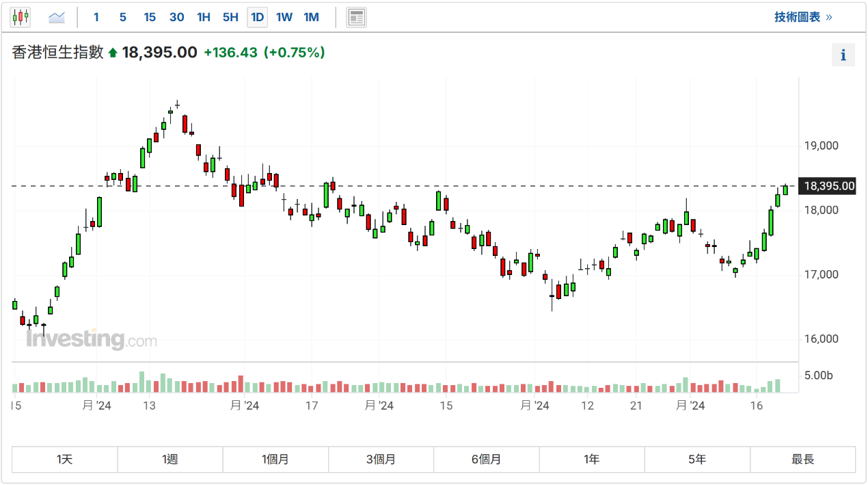Screen dimensions: 868x485
Task: Show the 1天 time range
Action: coord(65,460)
